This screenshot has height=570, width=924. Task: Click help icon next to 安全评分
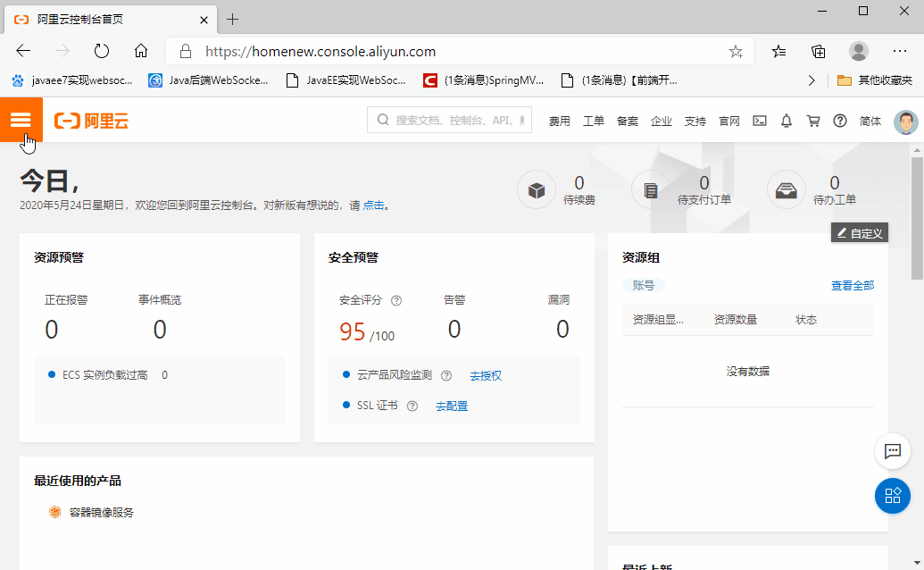pos(396,300)
